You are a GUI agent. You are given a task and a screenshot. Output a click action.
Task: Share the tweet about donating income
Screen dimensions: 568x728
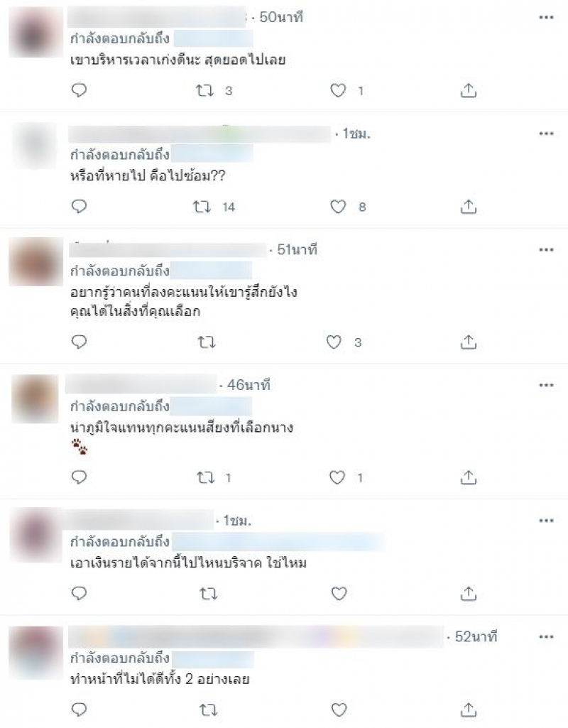tap(468, 593)
